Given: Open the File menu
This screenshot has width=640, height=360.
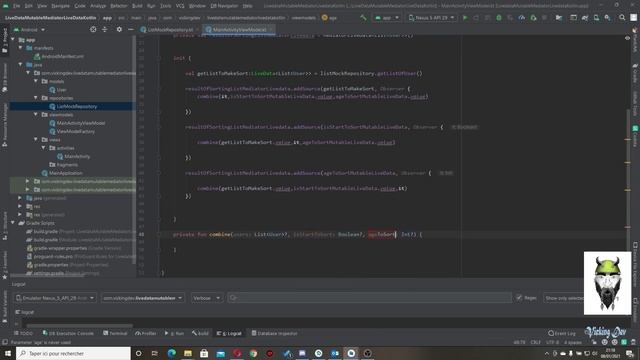Looking at the screenshot, I should tap(16, 6).
